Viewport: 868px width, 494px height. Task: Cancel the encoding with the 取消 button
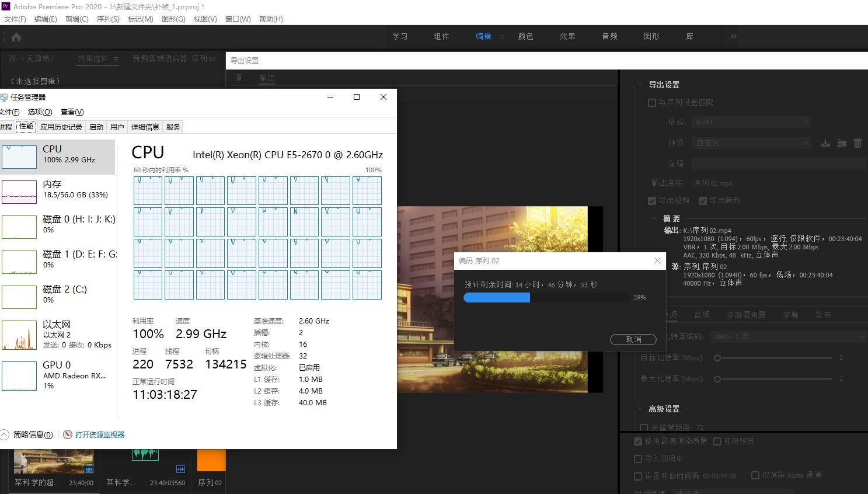(x=633, y=339)
